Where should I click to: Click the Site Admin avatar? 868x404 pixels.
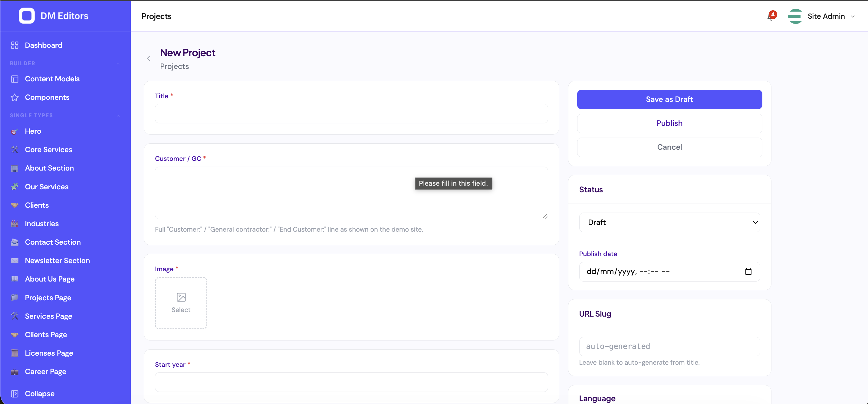(x=795, y=16)
